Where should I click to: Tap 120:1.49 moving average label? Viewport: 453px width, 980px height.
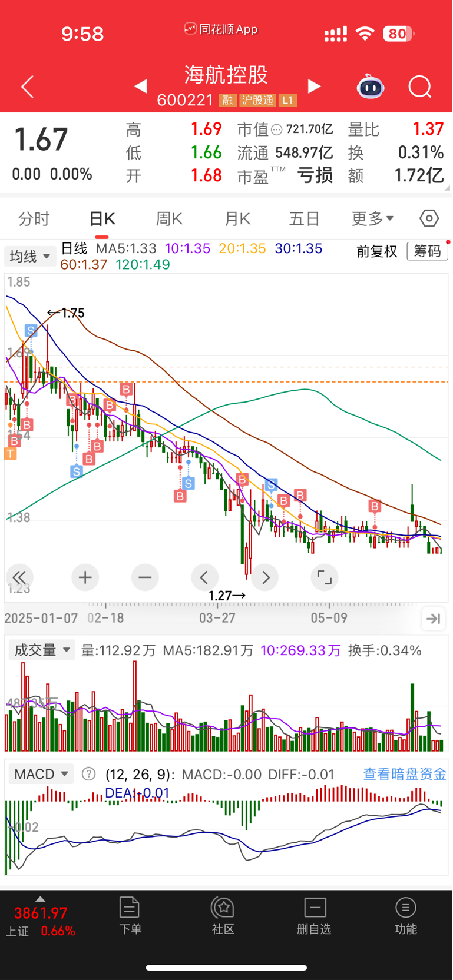click(143, 265)
